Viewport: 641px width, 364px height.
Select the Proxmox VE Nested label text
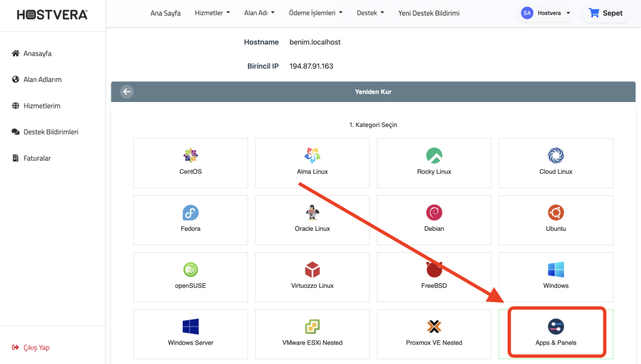click(434, 343)
